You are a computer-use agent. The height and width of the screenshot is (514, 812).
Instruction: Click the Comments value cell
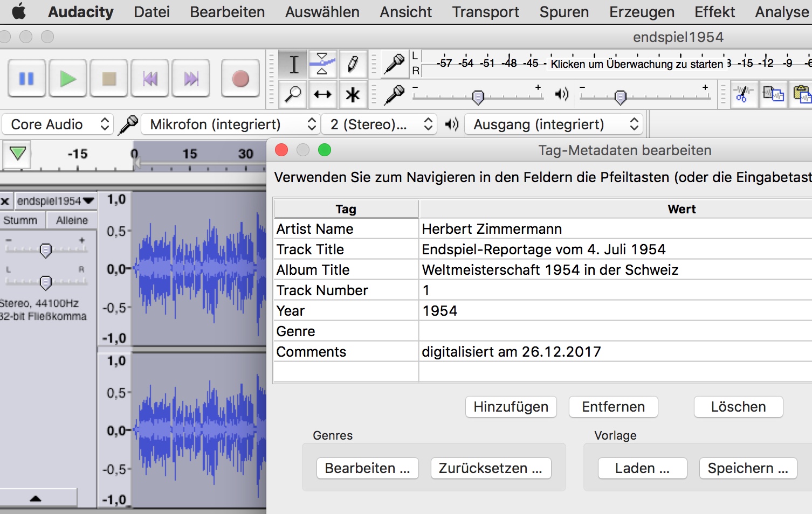(615, 352)
